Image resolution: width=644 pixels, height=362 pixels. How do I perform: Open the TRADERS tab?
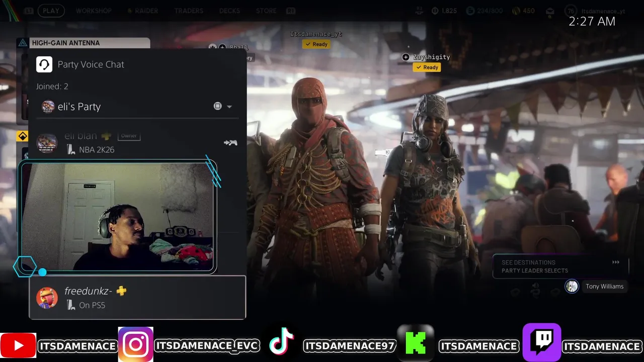[x=189, y=11]
